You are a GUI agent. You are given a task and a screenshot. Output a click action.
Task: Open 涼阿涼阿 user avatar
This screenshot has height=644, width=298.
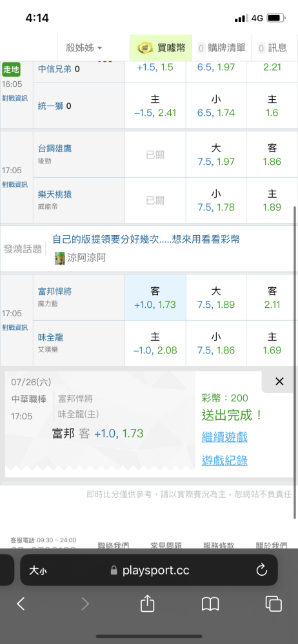pos(60,258)
